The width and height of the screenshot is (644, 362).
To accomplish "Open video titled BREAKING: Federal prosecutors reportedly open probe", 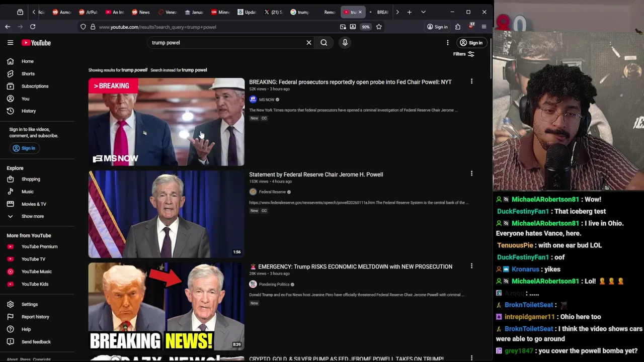I will pos(350,82).
